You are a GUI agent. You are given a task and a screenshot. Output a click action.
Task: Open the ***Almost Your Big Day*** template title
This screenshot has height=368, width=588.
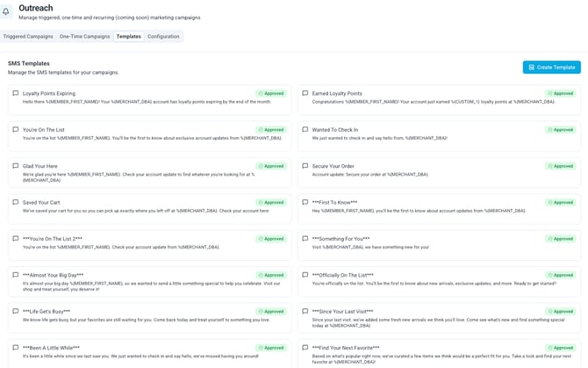coord(54,276)
